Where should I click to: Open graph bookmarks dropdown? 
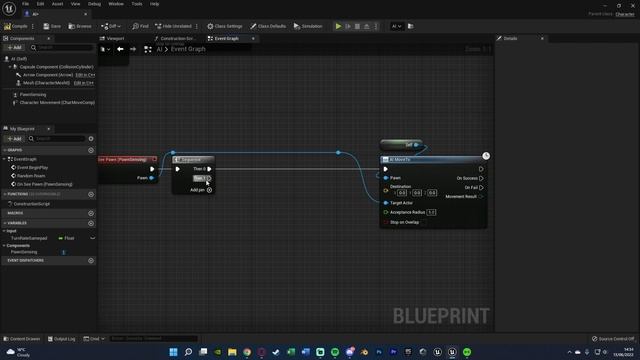click(105, 49)
